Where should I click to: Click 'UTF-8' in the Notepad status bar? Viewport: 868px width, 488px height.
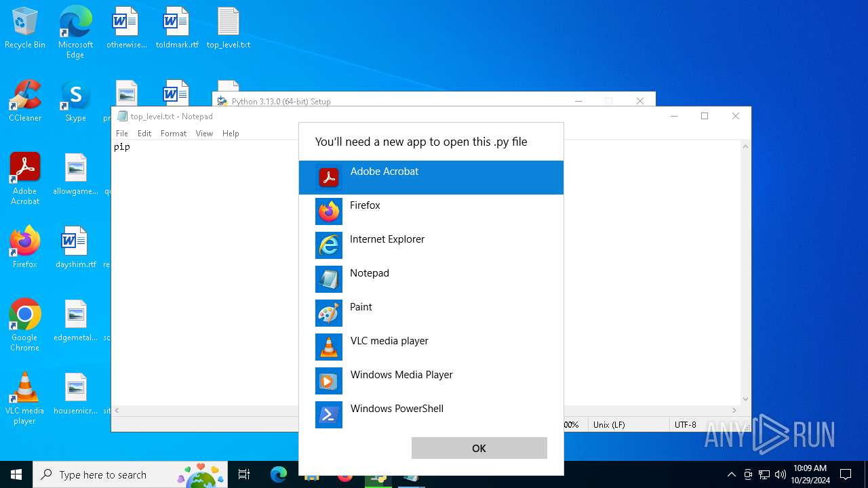tap(685, 424)
